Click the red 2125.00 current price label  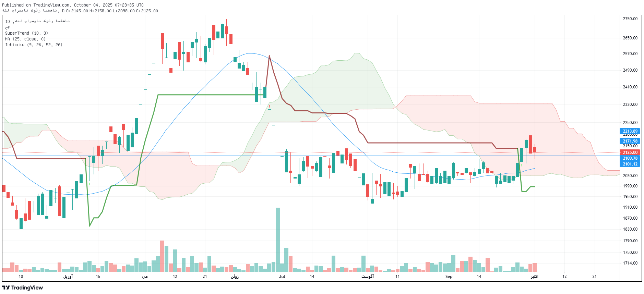point(630,152)
